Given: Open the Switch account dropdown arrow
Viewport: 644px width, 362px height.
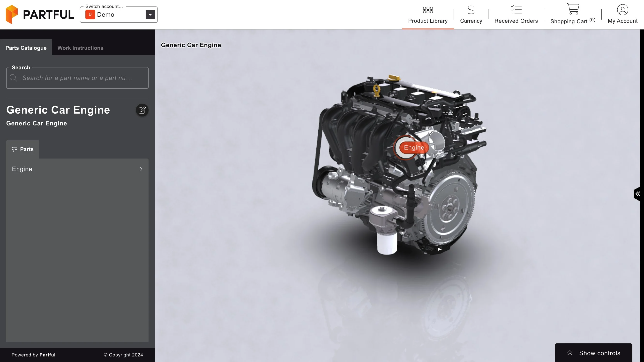Looking at the screenshot, I should point(150,14).
